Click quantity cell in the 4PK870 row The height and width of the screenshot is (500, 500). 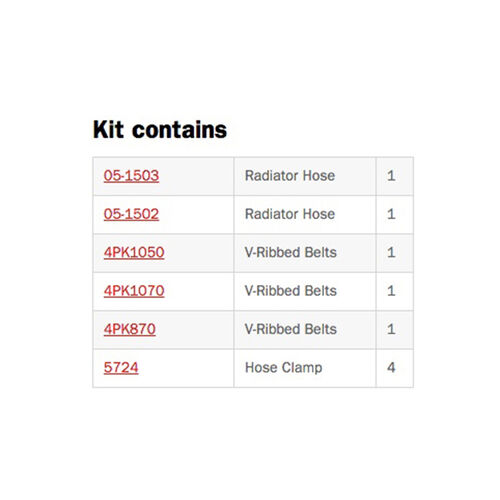395,330
